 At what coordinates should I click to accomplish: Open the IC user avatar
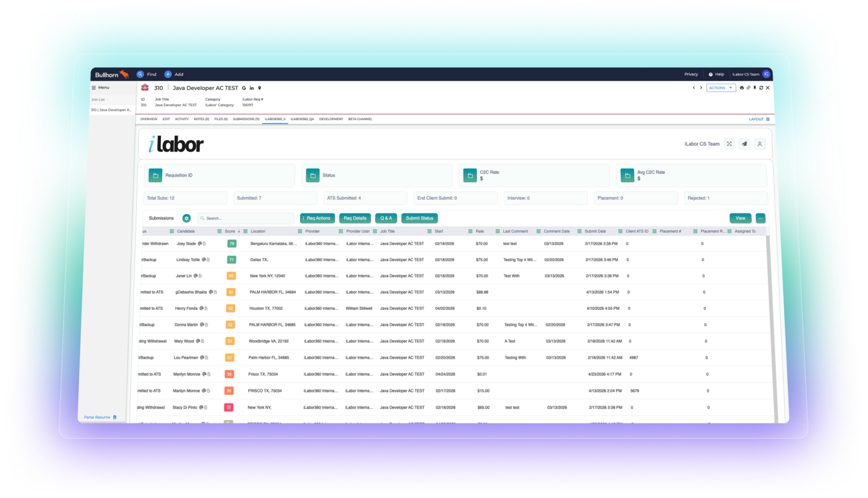pos(766,74)
